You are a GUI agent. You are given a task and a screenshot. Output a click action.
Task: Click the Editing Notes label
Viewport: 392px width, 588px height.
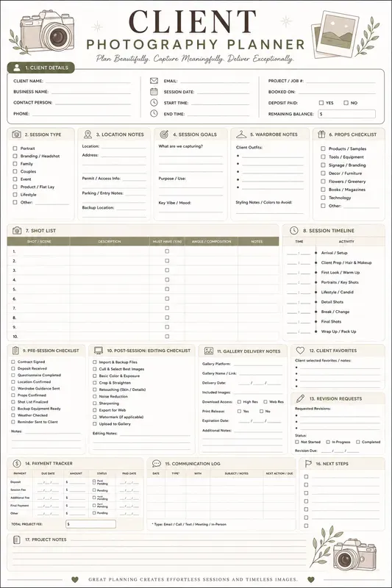click(104, 433)
